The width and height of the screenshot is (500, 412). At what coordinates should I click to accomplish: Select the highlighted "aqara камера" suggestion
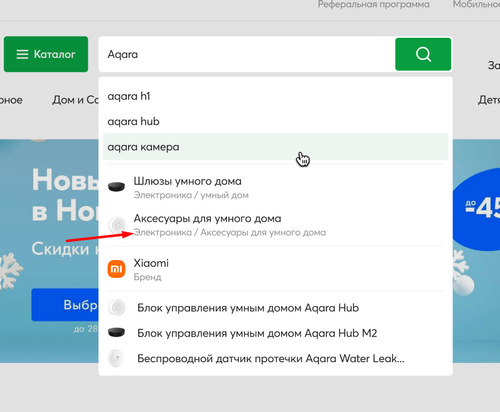[x=276, y=147]
